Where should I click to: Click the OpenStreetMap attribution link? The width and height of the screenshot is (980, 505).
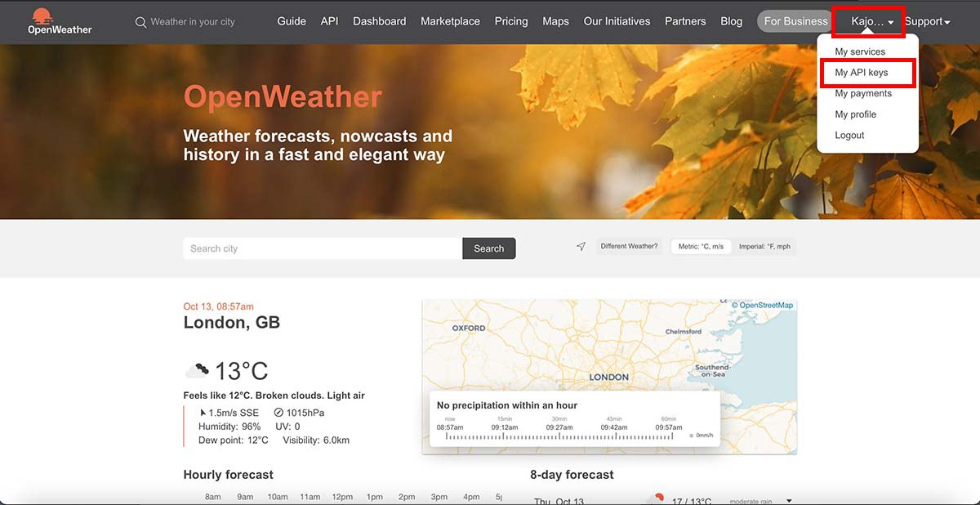pyautogui.click(x=766, y=305)
